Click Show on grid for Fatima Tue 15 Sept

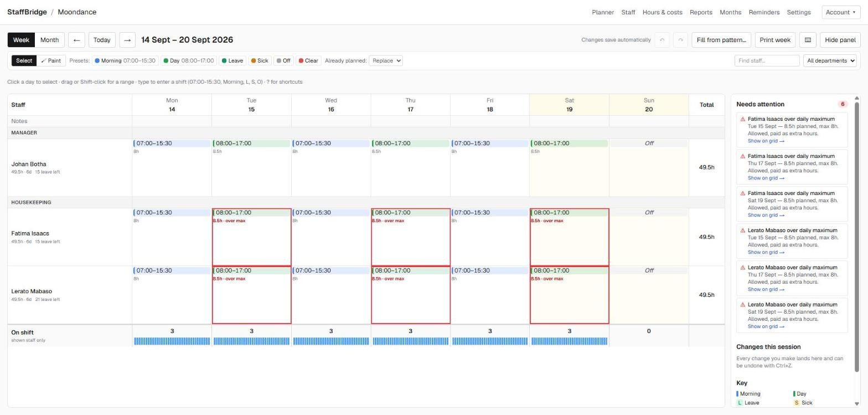pyautogui.click(x=766, y=141)
